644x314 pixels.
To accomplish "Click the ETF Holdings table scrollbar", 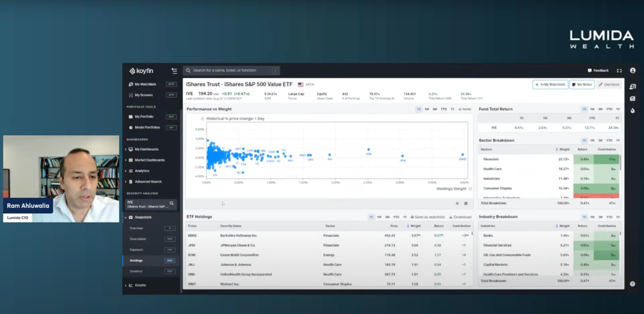I will (472, 233).
